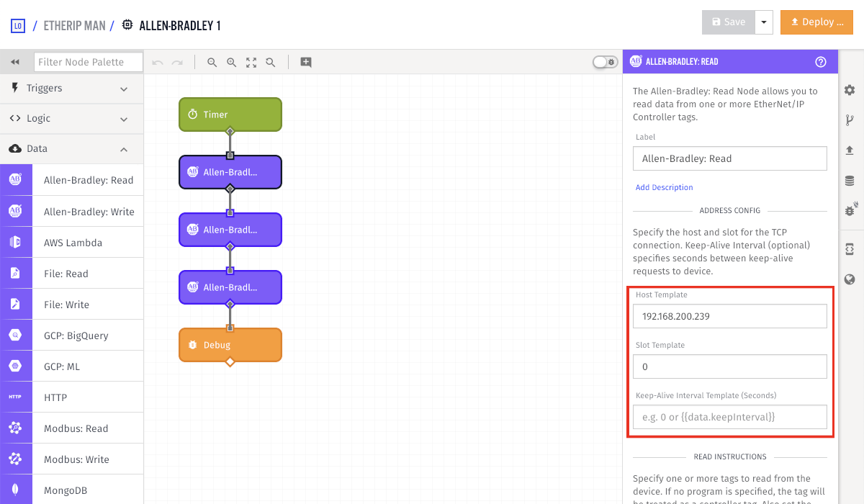Select the Allen-Bradley node connected to Timer
The image size is (864, 504).
[x=230, y=172]
